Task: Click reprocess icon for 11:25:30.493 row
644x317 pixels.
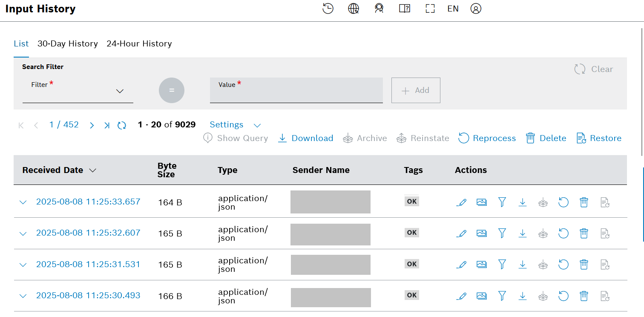Action: (x=563, y=296)
